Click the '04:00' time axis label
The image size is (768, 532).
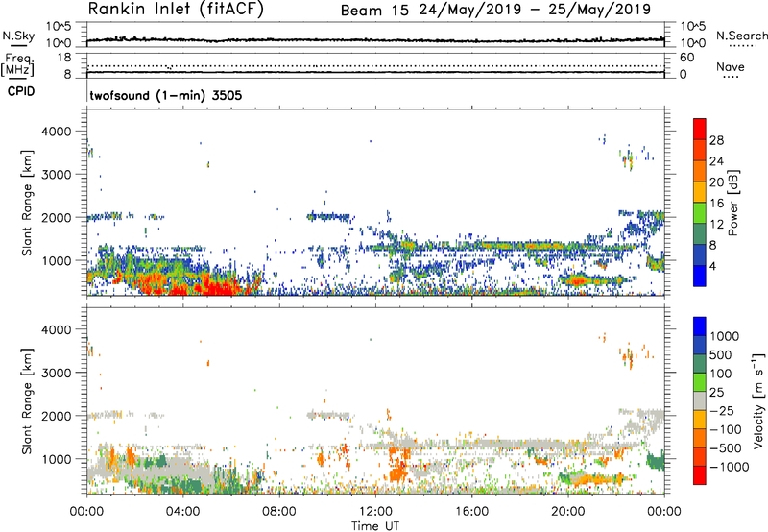pyautogui.click(x=183, y=512)
